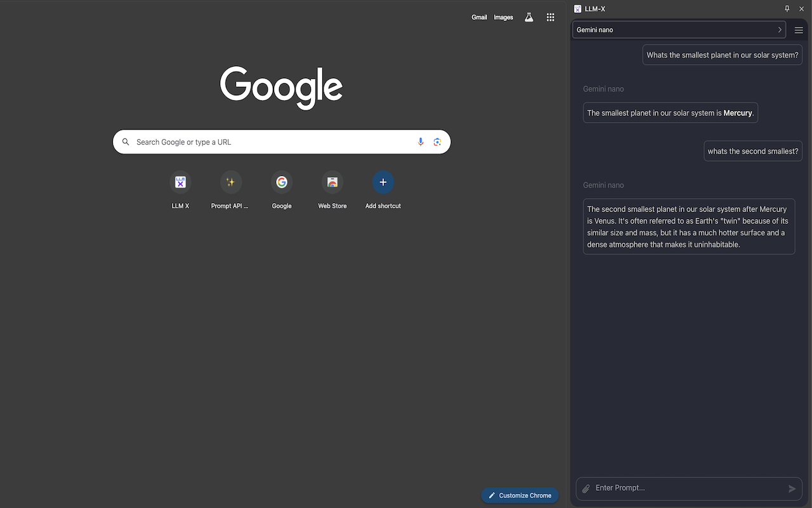The image size is (812, 508).
Task: Expand the Gemini nano model selector
Action: (x=679, y=30)
